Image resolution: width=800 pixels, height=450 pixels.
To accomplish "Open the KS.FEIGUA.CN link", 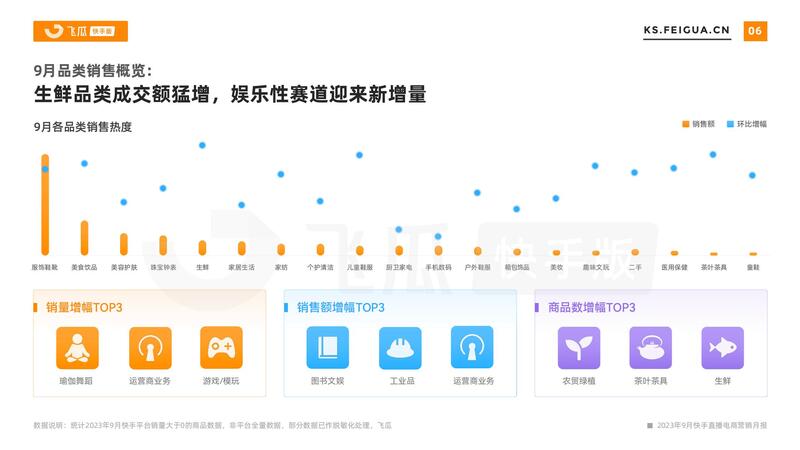I will (x=687, y=31).
